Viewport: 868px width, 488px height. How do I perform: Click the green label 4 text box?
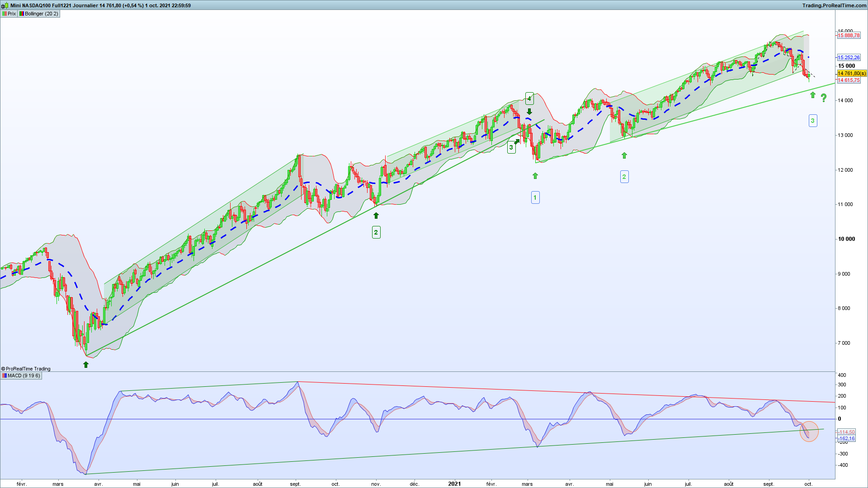coord(529,98)
